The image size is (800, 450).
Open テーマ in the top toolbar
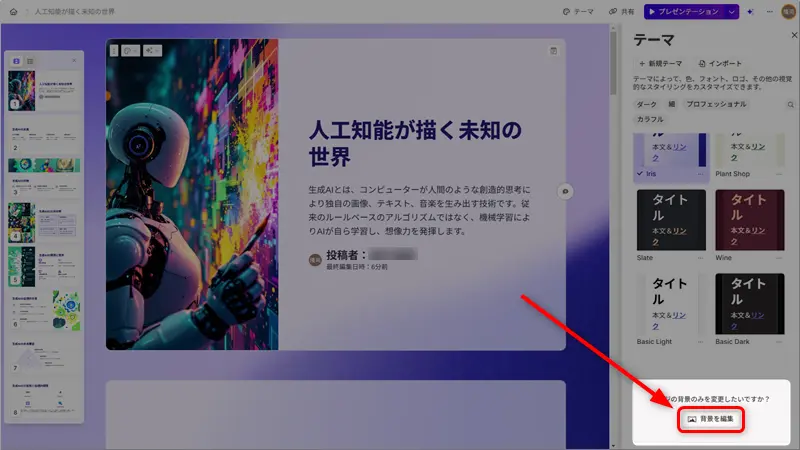point(578,11)
